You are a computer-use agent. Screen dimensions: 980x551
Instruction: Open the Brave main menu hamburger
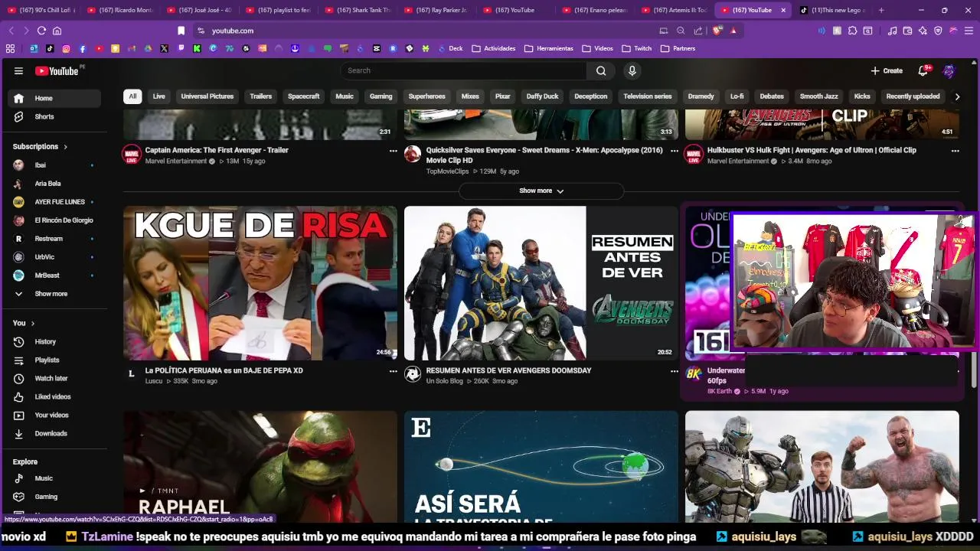pyautogui.click(x=969, y=31)
